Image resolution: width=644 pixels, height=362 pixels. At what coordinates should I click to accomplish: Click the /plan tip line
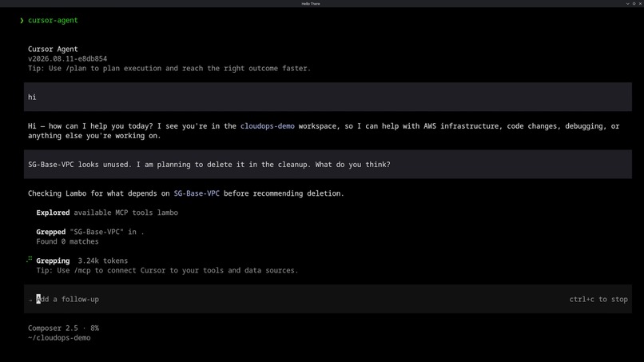click(x=169, y=68)
